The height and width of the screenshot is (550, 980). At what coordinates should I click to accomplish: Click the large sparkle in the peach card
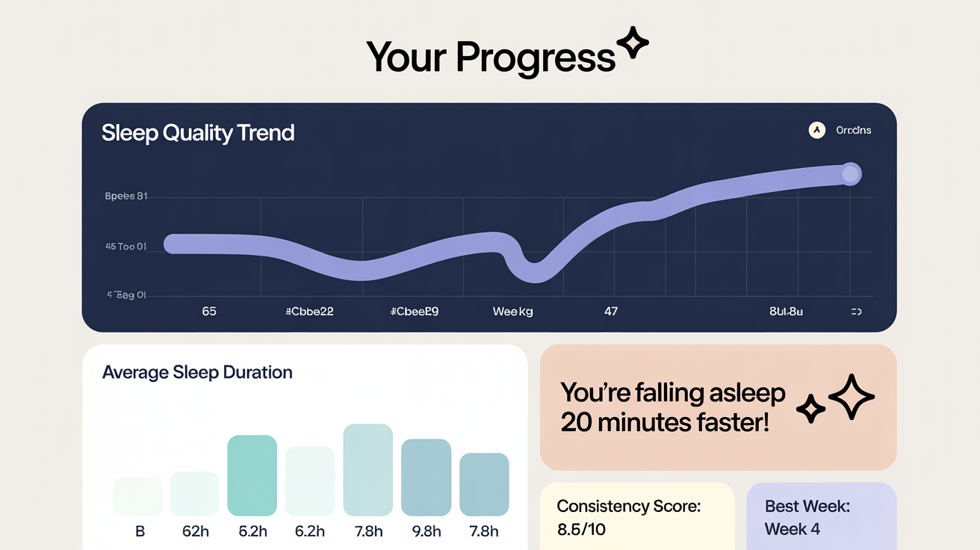click(x=851, y=397)
